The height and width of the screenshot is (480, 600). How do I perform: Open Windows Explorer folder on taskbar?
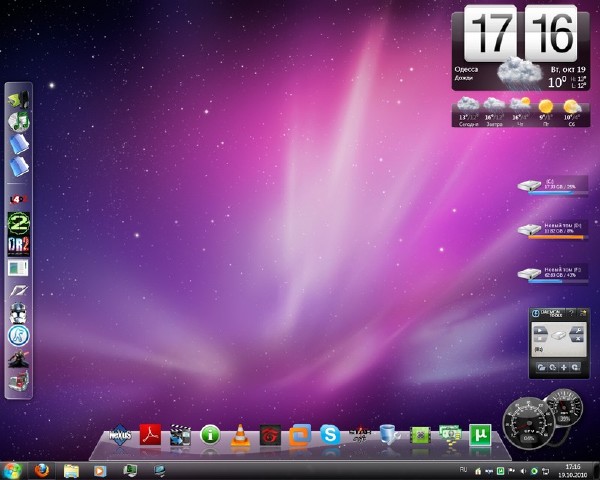click(x=71, y=469)
